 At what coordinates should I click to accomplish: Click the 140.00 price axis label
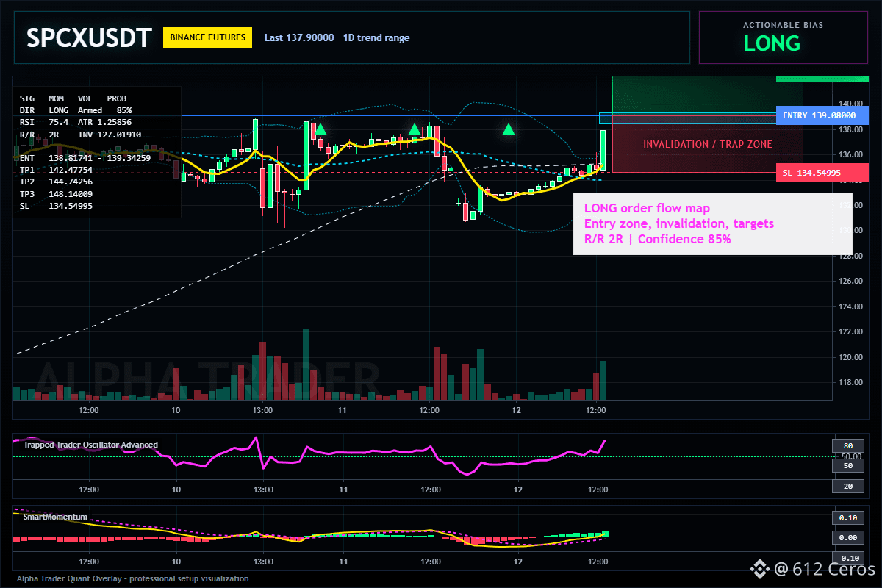[852, 104]
